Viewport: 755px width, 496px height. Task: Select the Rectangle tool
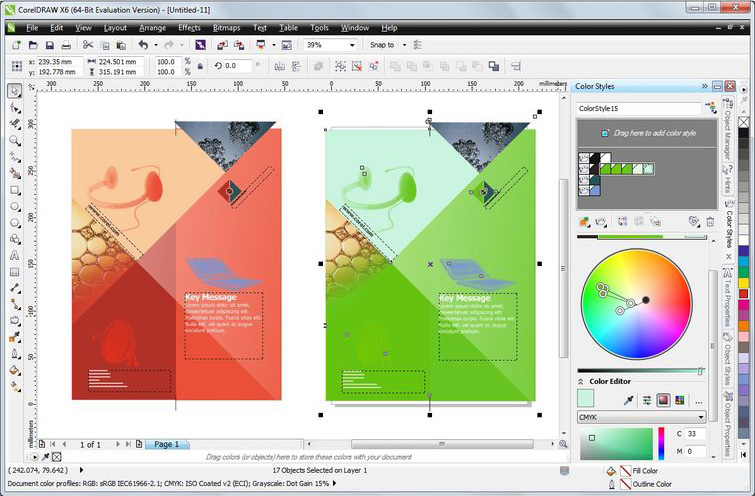coord(15,190)
